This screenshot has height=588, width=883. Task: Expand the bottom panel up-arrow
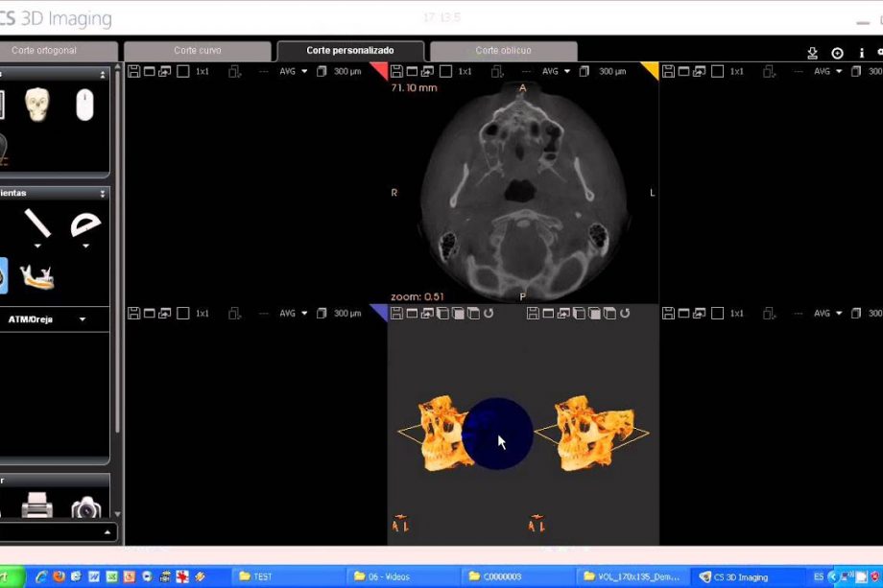click(x=107, y=532)
